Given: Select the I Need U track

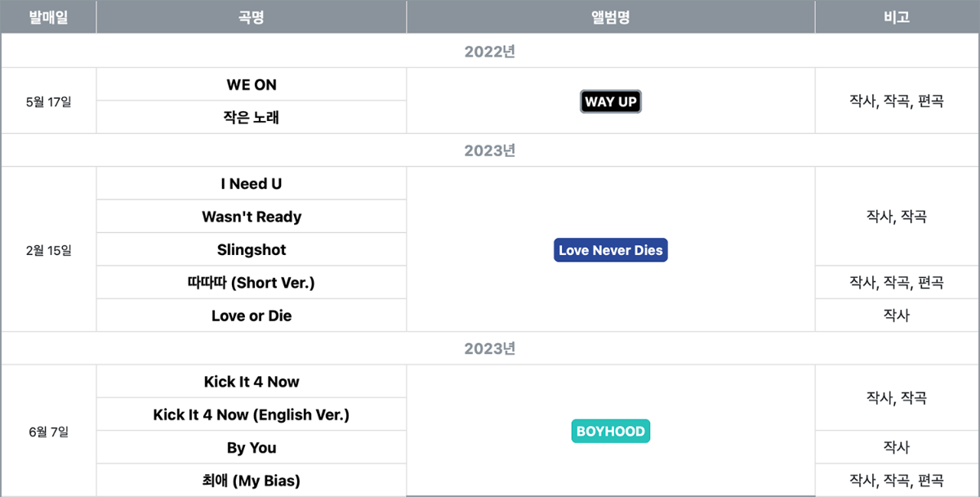Looking at the screenshot, I should [x=252, y=184].
